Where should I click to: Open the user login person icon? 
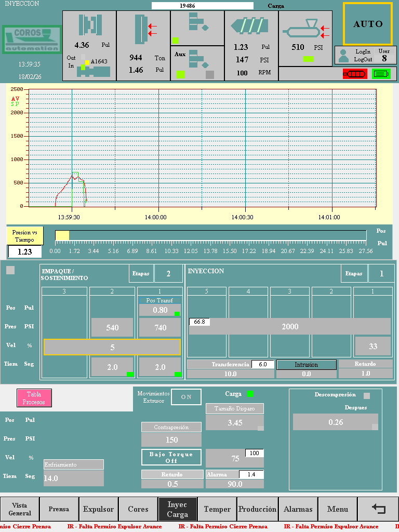tap(343, 56)
